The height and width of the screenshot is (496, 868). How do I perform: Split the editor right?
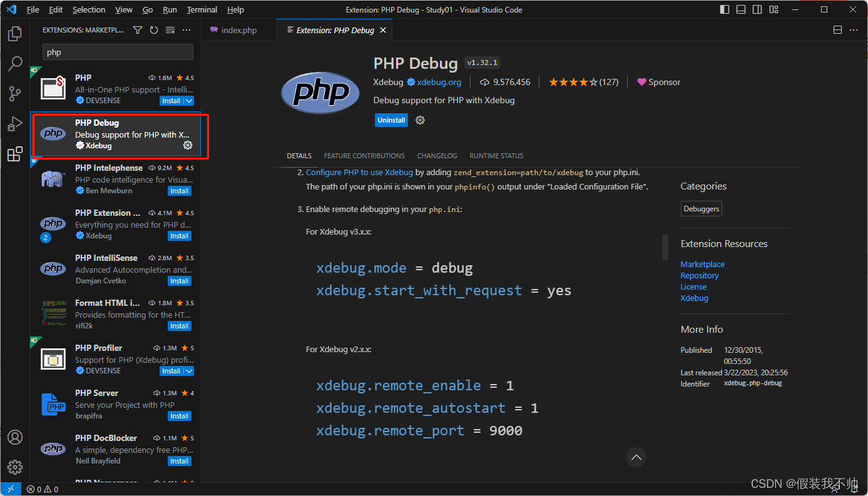(837, 30)
